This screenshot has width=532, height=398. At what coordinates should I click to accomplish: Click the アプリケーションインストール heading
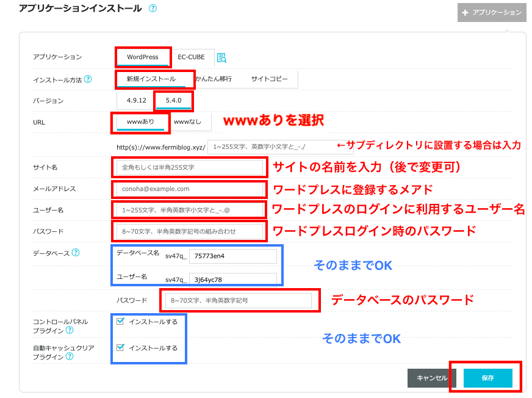(81, 9)
